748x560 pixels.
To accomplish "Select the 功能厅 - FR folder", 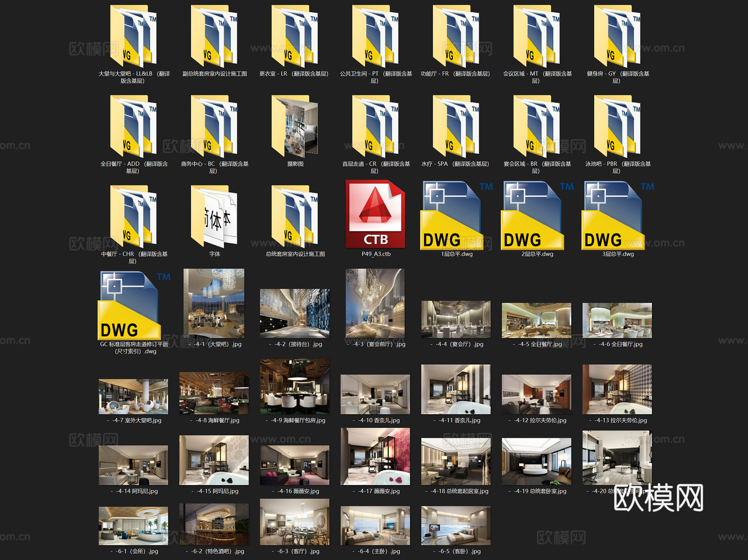I will [456, 36].
